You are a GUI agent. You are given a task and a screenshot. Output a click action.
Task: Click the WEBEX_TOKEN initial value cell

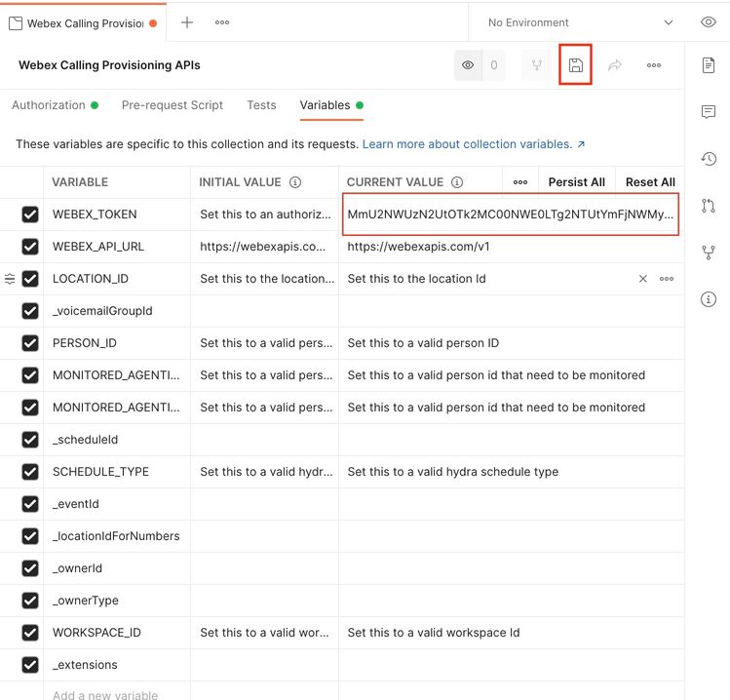point(264,214)
